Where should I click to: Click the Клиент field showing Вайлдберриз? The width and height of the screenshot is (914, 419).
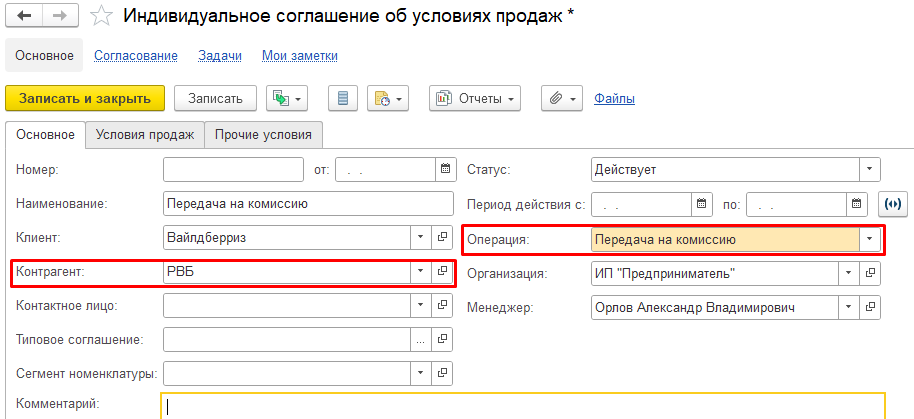(287, 238)
